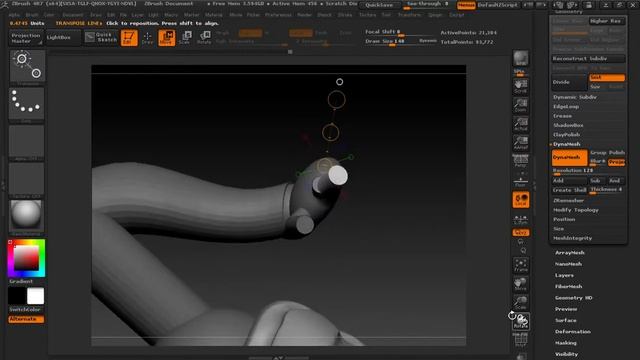This screenshot has height=360, width=640.
Task: Toggle the Alternate button
Action: 26,319
